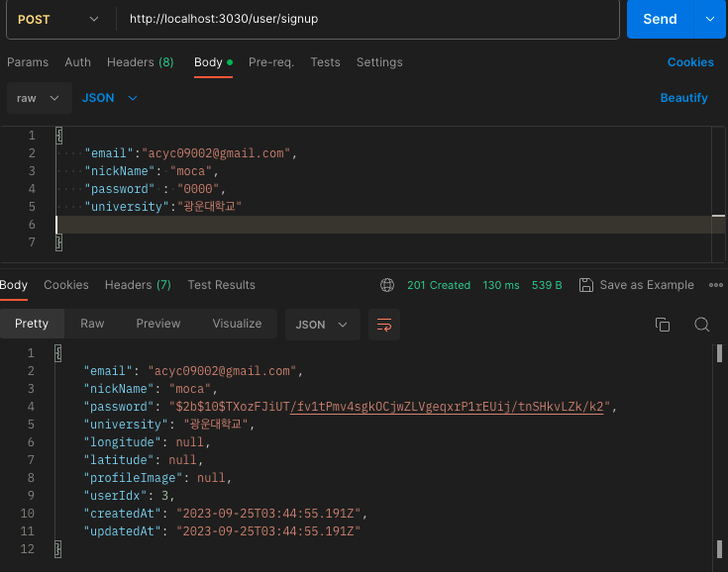
Task: Click the Cookies link near Send
Action: point(690,62)
